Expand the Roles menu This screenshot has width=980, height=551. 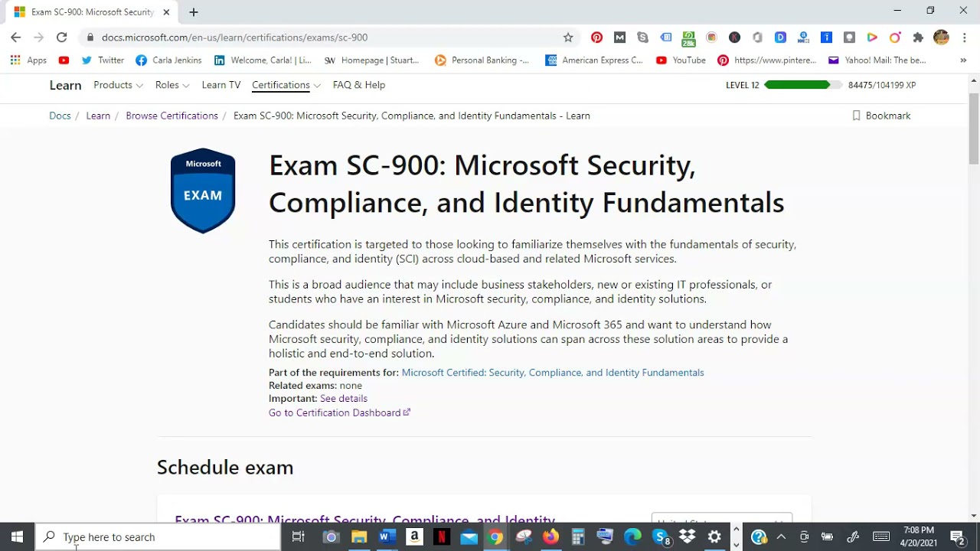click(172, 85)
